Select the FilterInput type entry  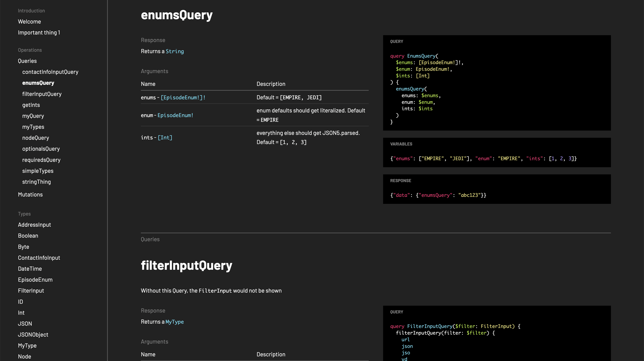pyautogui.click(x=31, y=290)
